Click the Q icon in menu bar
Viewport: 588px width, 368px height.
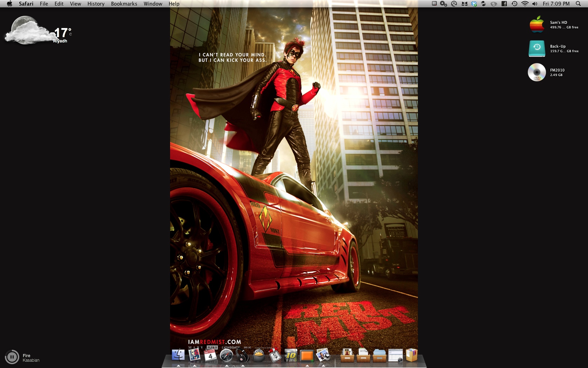pos(454,4)
